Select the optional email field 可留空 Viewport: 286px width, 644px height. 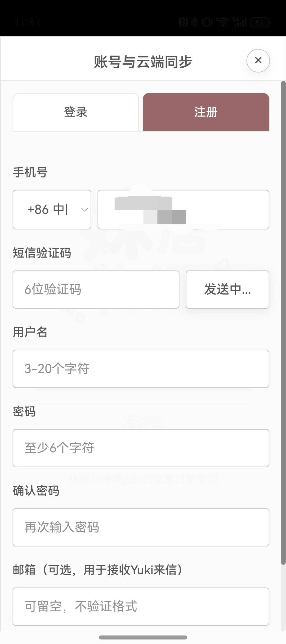[141, 607]
